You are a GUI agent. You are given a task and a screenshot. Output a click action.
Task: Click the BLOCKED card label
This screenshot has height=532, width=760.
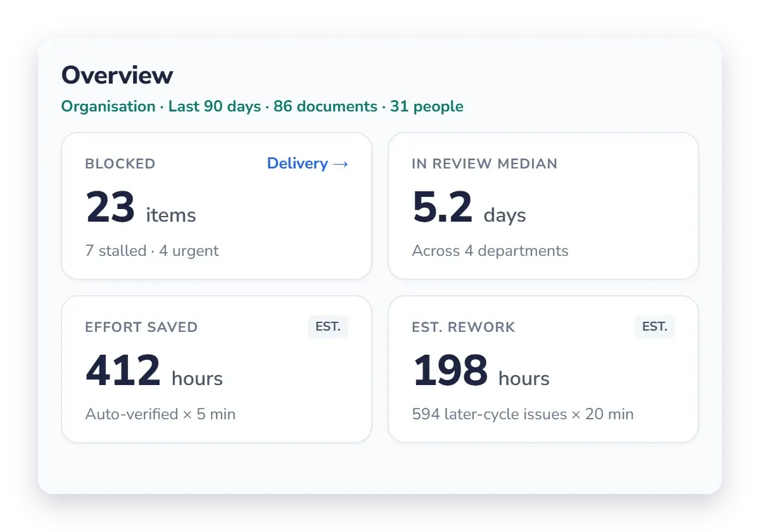coord(120,163)
